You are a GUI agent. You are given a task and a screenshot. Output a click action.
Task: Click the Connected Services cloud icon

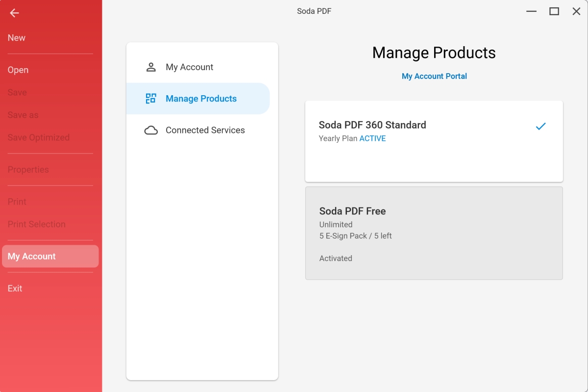(151, 130)
